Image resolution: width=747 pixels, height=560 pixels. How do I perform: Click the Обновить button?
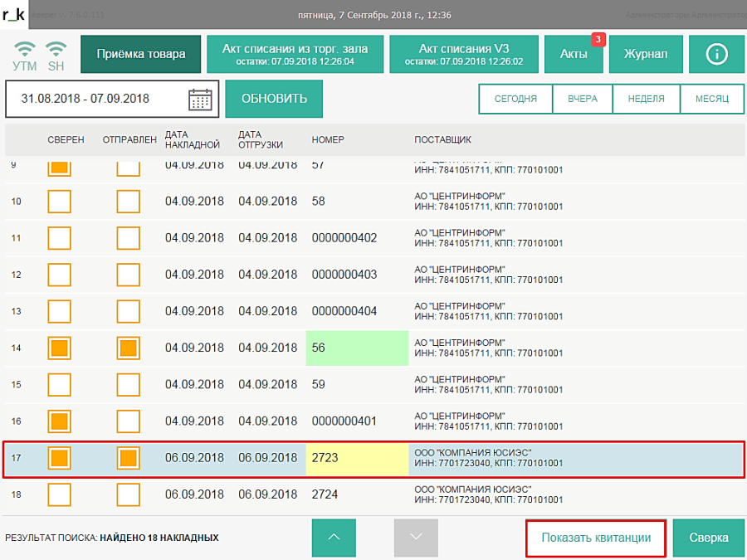click(x=274, y=99)
